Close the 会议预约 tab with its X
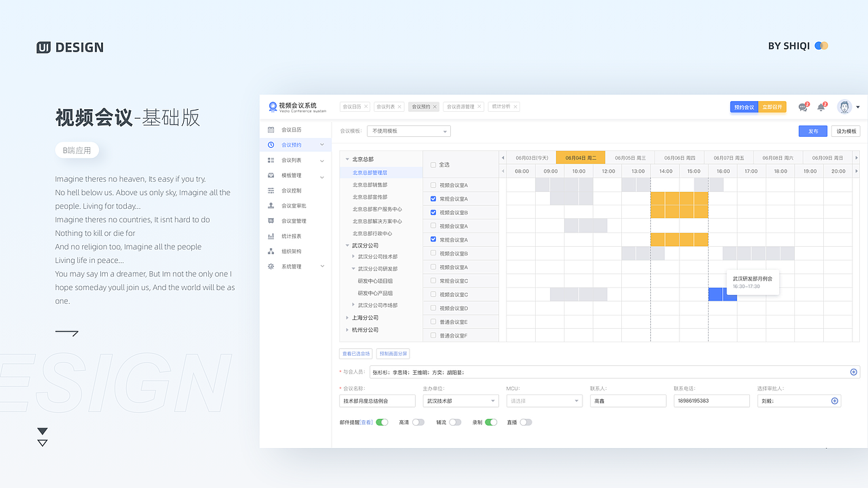Screen dimensions: 868x488 point(435,106)
